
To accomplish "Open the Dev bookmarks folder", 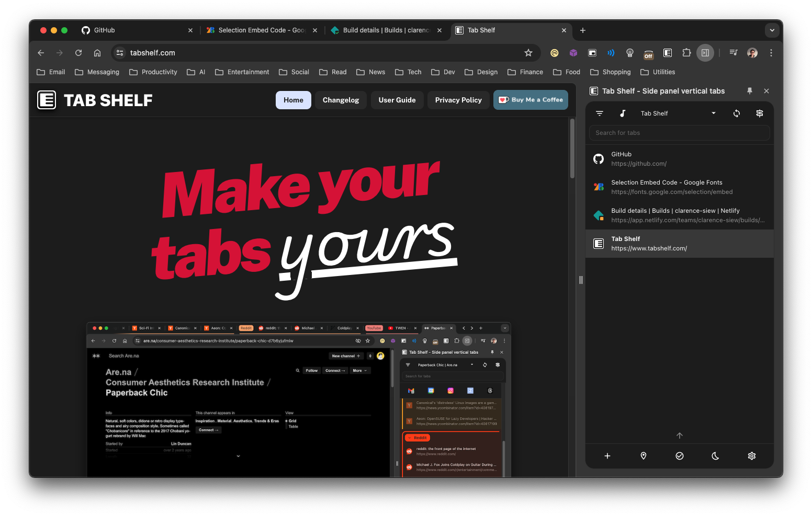I will (x=443, y=72).
